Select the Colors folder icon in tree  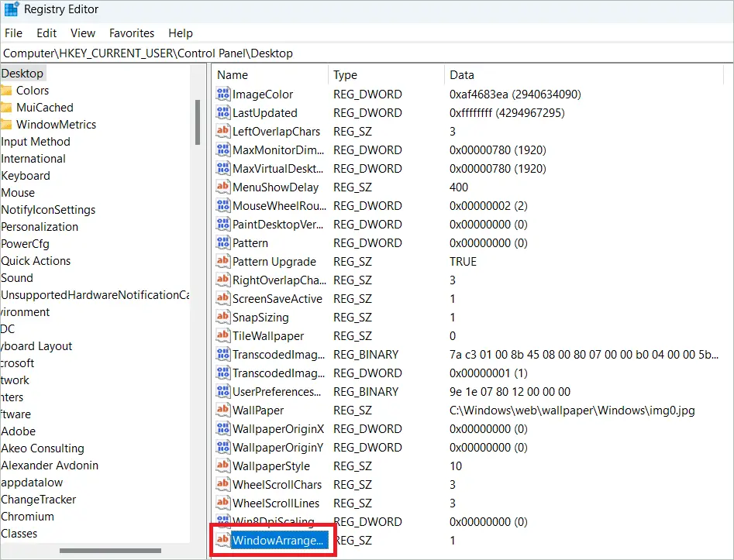click(6, 91)
